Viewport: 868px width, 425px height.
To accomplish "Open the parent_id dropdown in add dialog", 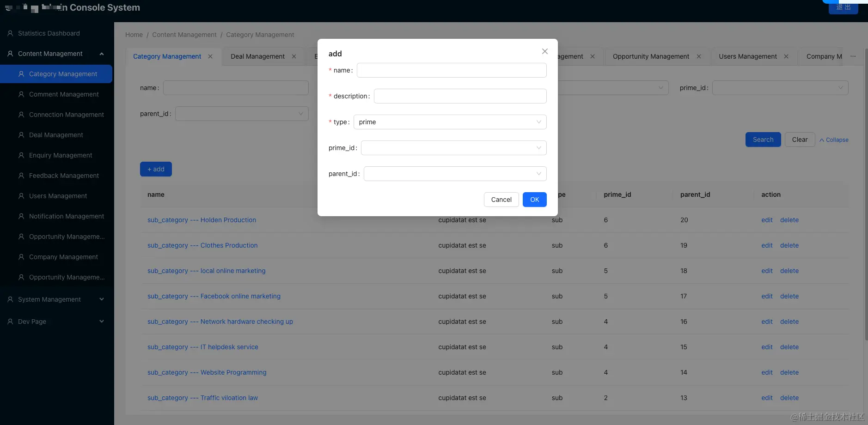I will pos(455,174).
